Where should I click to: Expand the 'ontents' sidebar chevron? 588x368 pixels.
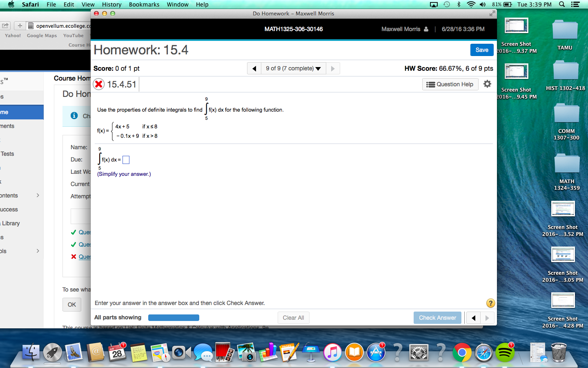pos(38,195)
